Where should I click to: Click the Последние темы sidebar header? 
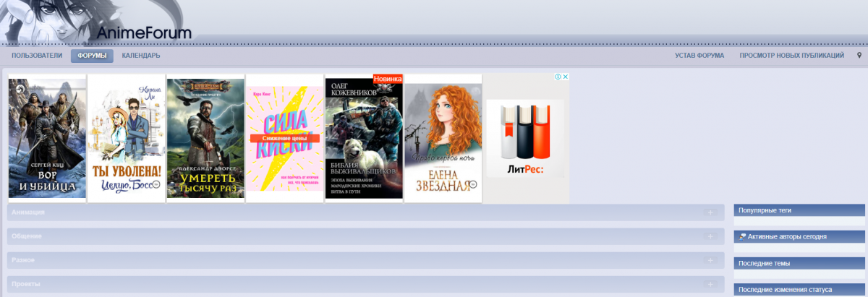coord(799,263)
